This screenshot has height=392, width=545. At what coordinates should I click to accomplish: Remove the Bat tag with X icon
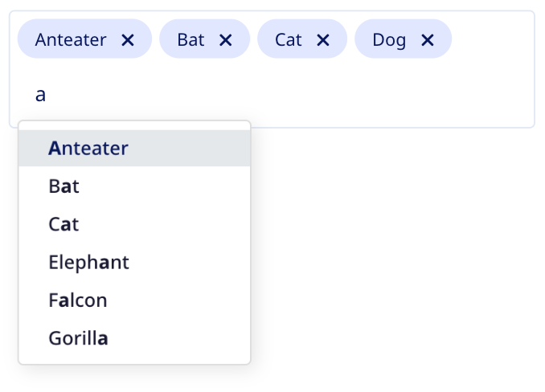point(226,40)
